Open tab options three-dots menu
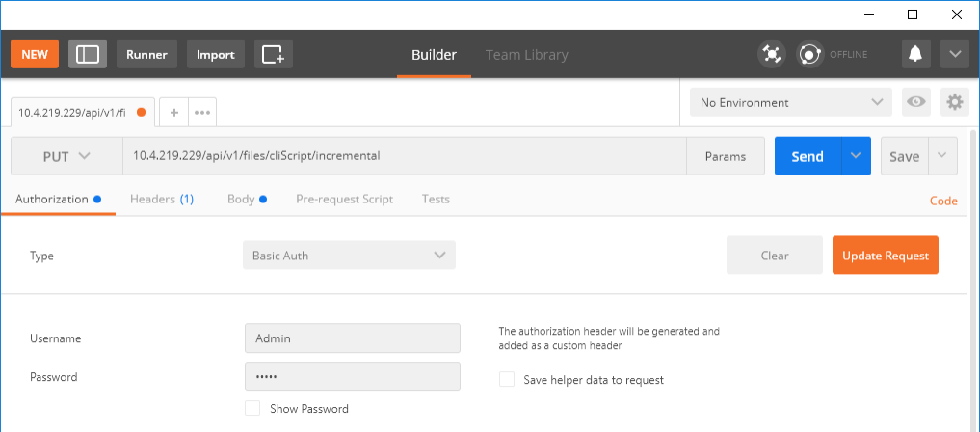 point(202,112)
